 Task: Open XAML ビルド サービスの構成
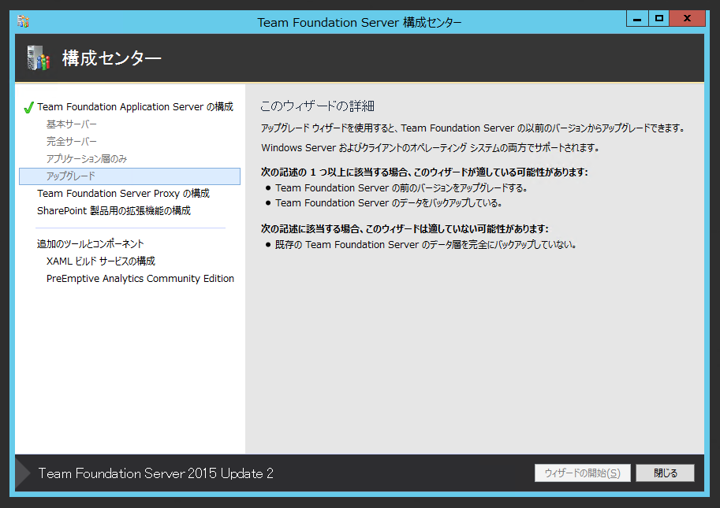101,261
